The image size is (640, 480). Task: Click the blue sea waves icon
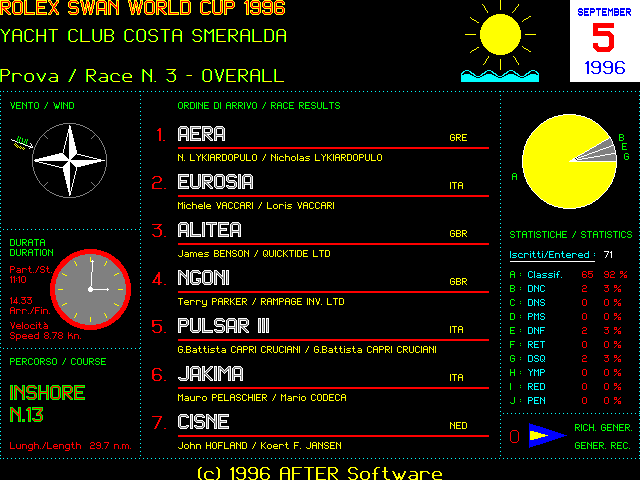[500, 76]
